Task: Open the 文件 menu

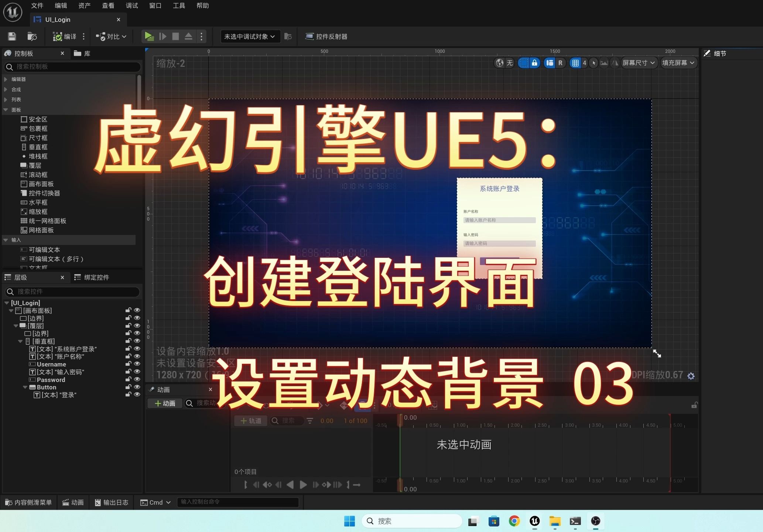Action: click(x=37, y=6)
